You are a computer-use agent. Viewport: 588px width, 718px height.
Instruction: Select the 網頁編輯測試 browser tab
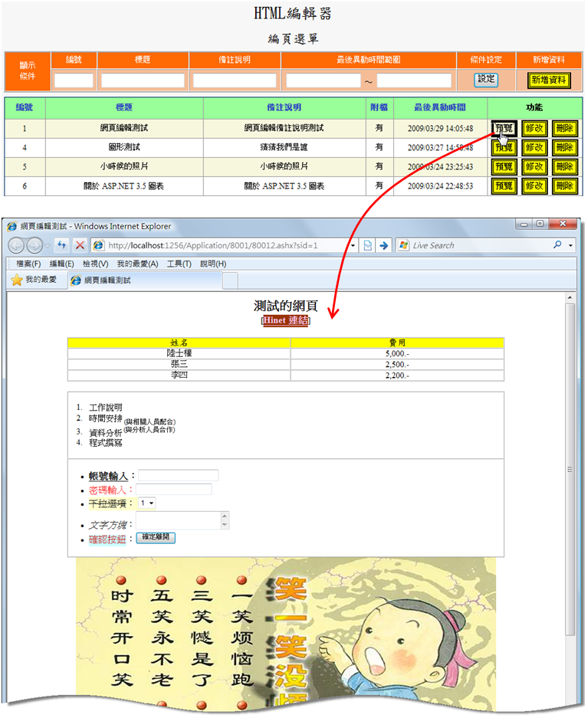[x=145, y=280]
